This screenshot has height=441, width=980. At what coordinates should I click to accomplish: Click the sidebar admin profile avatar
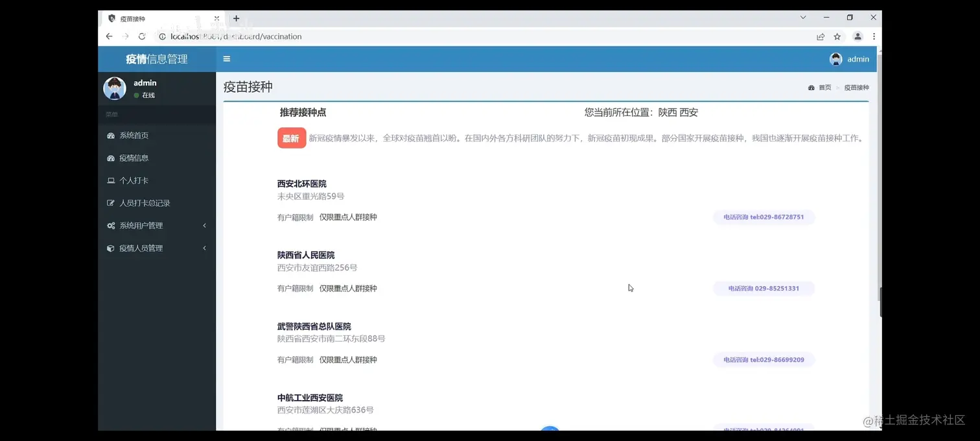(115, 88)
